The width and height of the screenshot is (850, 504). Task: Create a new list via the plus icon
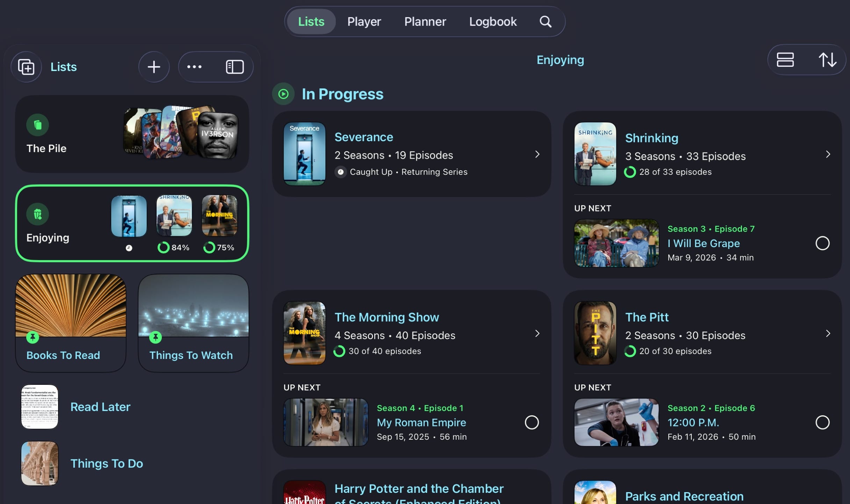click(154, 66)
